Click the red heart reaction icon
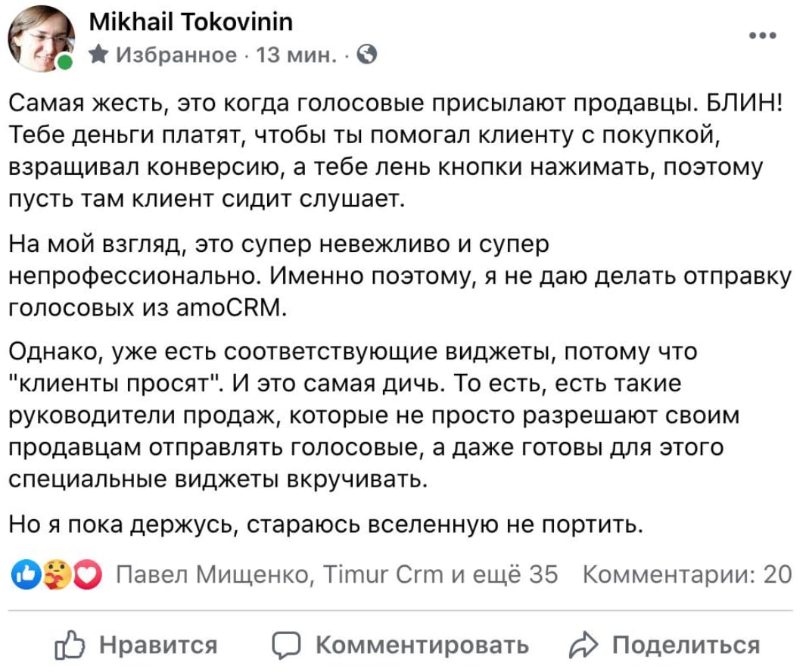809x672 pixels. tap(89, 574)
